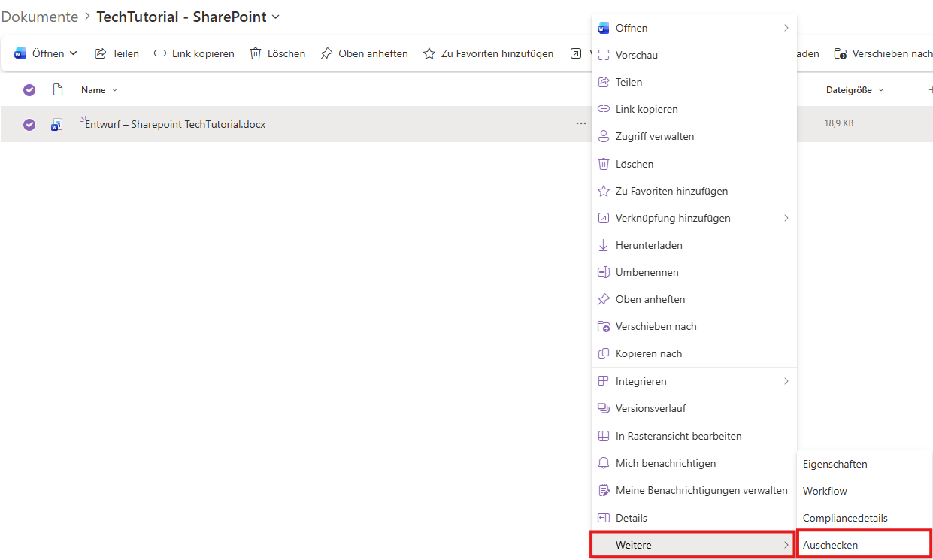Viewport: 933px width, 560px height.
Task: Click the Oben anheften pin icon in toolbar
Action: click(x=326, y=53)
